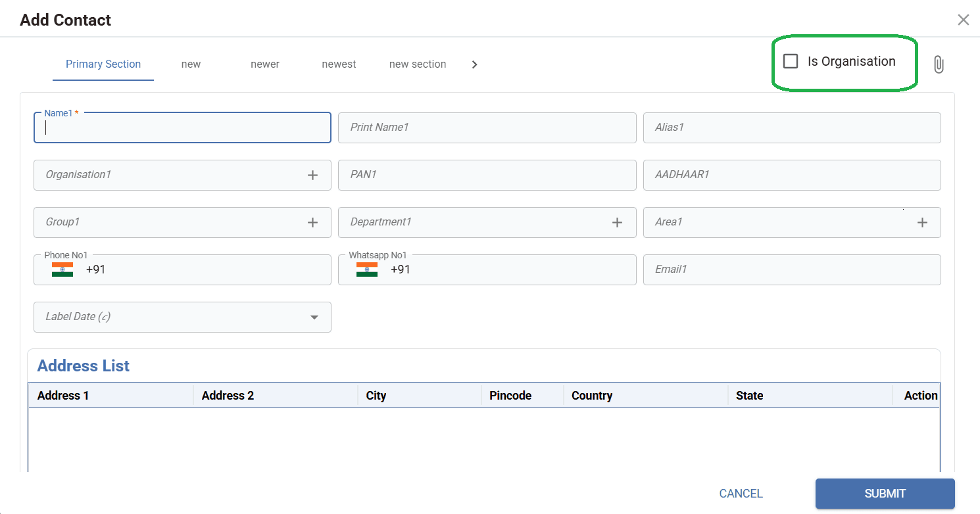
Task: Expand the Label Date dropdown arrow
Action: tap(314, 317)
